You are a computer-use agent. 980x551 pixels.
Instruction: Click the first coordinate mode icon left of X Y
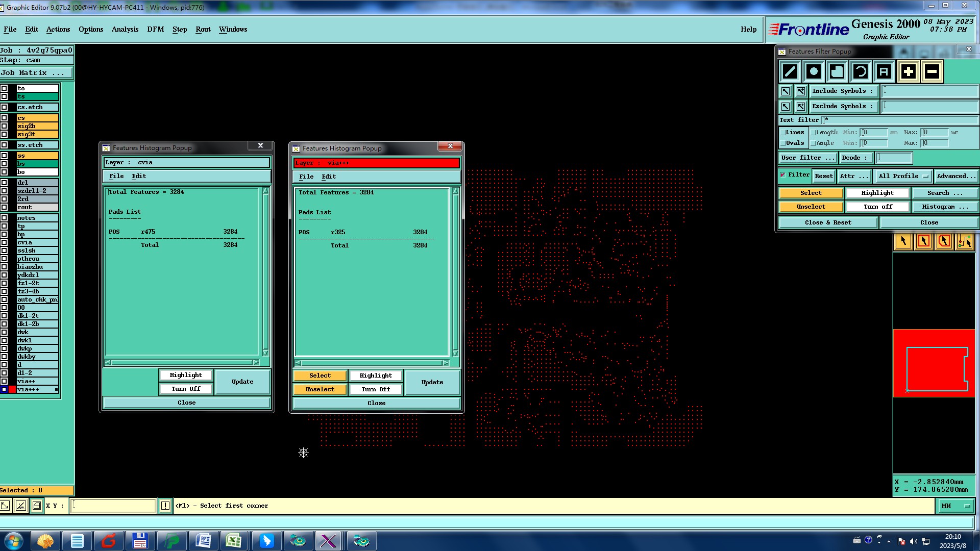pos(5,506)
